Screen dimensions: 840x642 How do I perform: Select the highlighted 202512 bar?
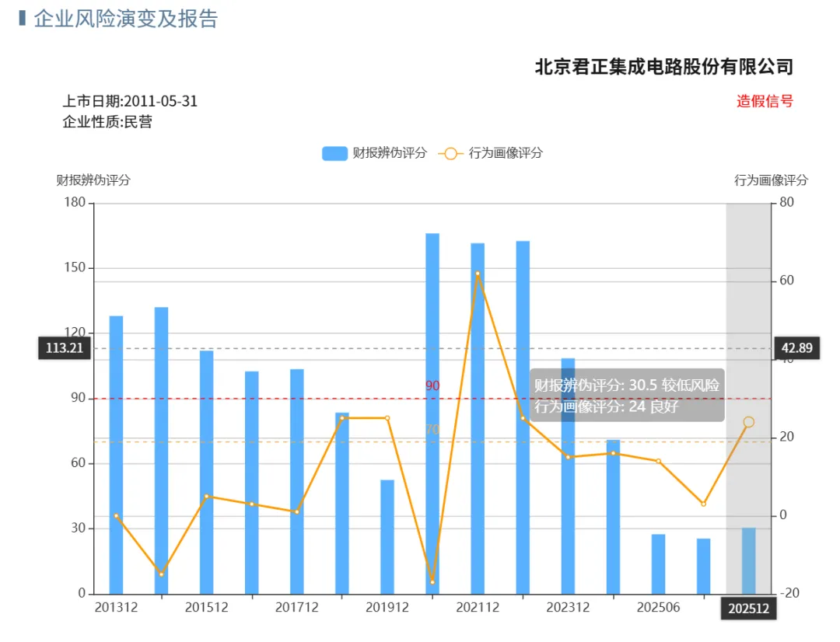(x=749, y=560)
